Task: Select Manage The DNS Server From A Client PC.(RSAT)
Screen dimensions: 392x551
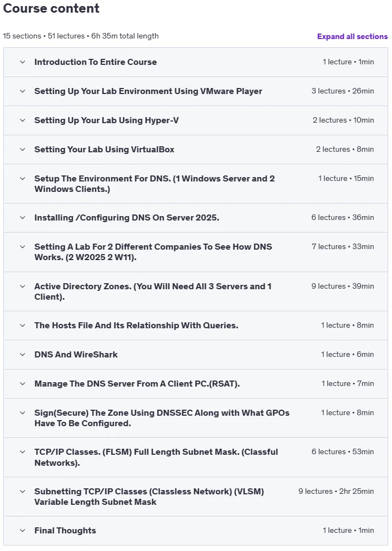Action: click(x=137, y=384)
